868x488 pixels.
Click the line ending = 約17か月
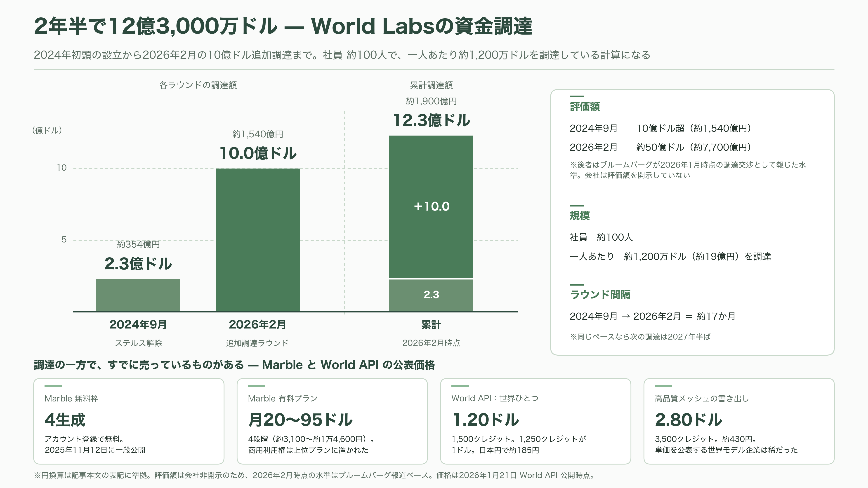(x=652, y=317)
